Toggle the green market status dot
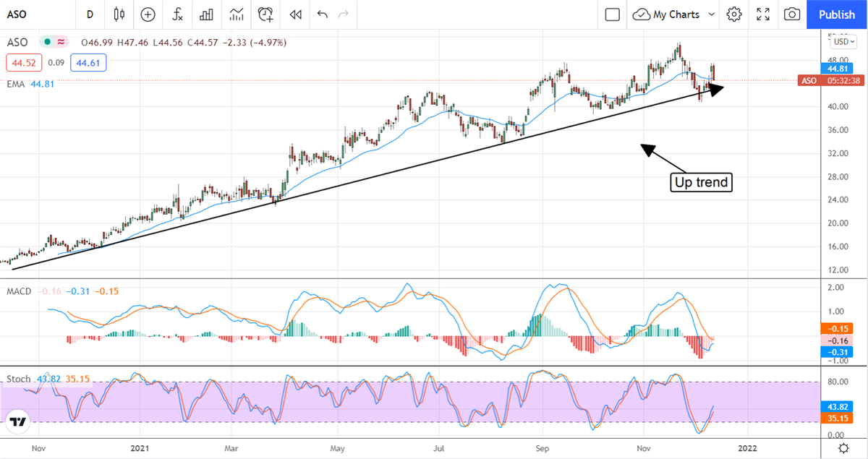 pos(47,43)
